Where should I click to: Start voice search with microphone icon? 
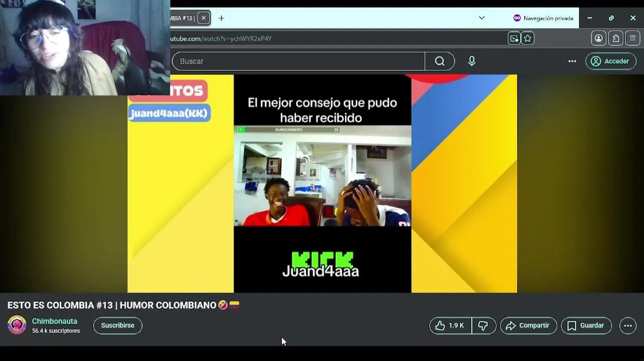point(471,61)
